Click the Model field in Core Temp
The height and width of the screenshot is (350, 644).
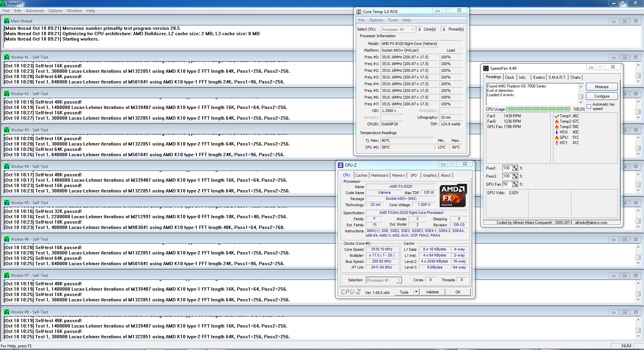pos(422,44)
